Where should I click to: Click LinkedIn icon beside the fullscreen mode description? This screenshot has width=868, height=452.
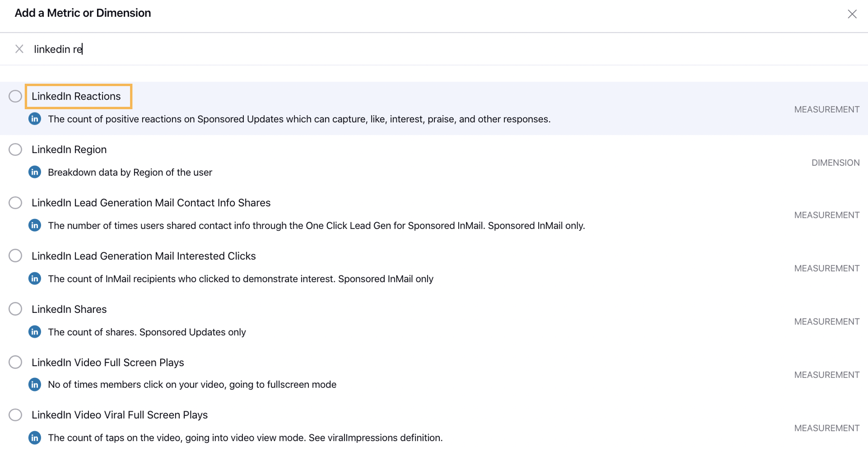tap(35, 385)
